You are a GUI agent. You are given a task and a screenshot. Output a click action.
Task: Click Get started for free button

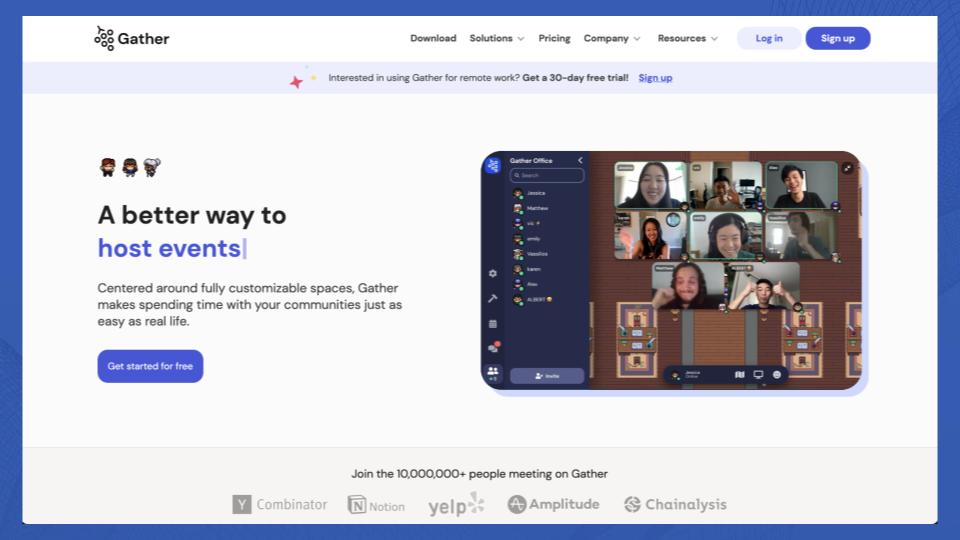(150, 366)
